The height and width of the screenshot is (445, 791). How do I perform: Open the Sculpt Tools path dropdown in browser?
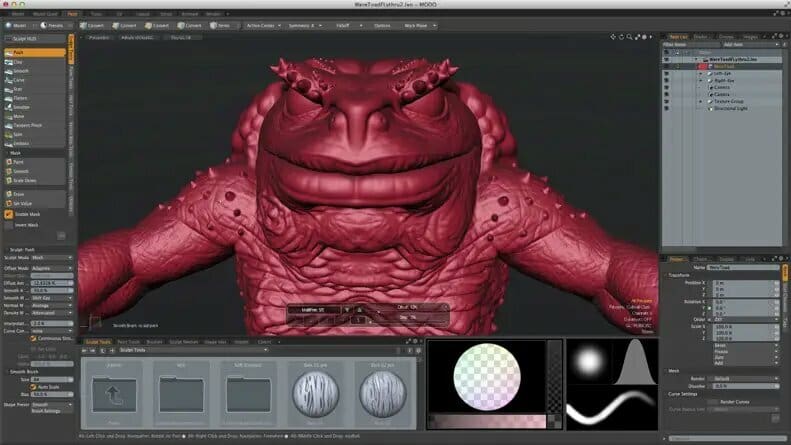(193, 350)
